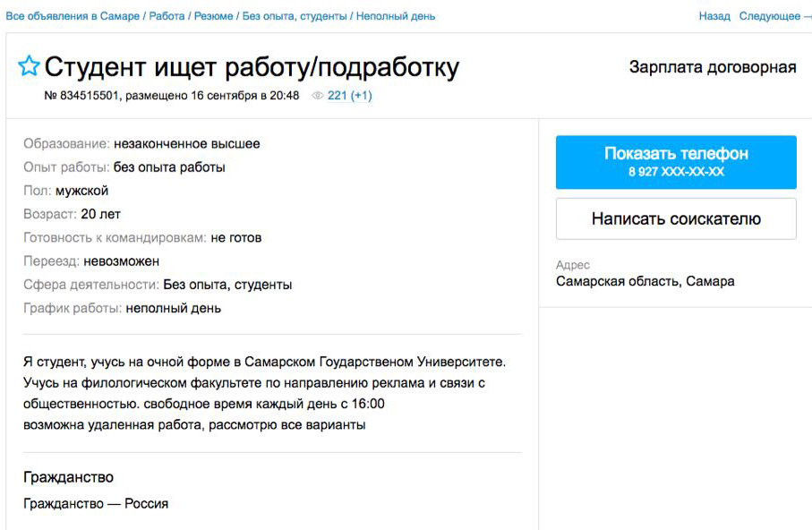The height and width of the screenshot is (530, 812).
Task: Open Все объявления в Самаре breadcrumb
Action: click(x=73, y=16)
